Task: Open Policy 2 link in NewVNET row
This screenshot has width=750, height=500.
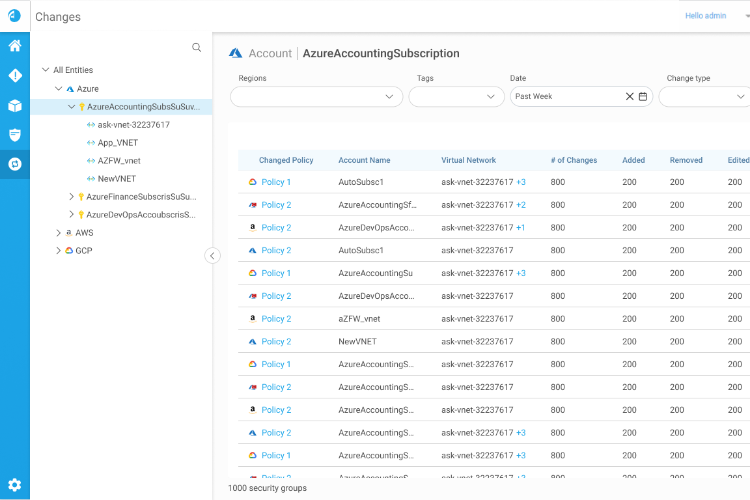Action: (276, 342)
